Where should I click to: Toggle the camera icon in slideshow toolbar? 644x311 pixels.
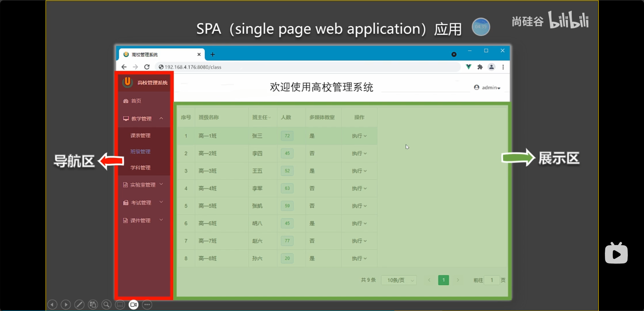click(134, 305)
